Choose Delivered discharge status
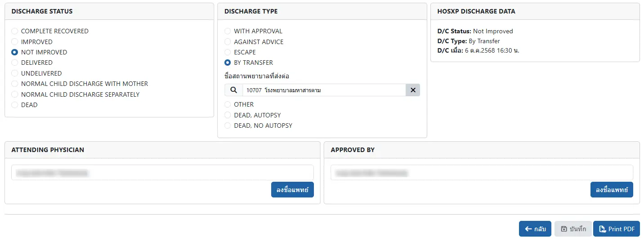The width and height of the screenshot is (644, 242). click(15, 63)
